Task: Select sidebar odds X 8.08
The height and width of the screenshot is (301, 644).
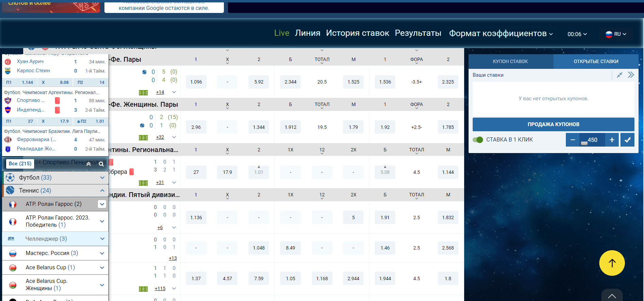Action: 55,82
